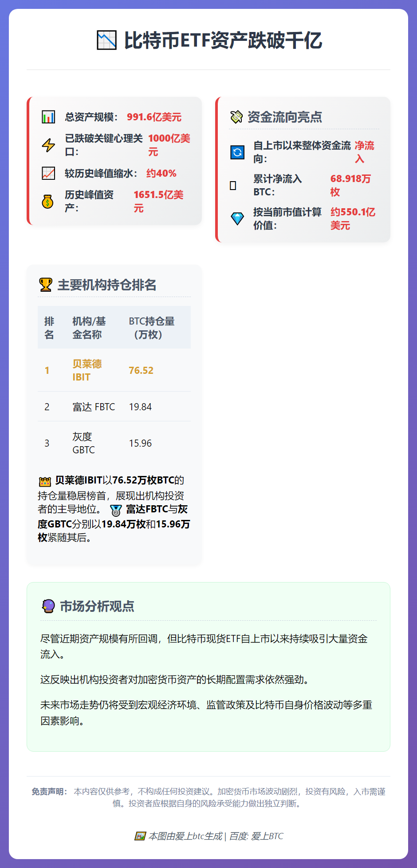Click the picture frame icon in the footer

[x=140, y=836]
